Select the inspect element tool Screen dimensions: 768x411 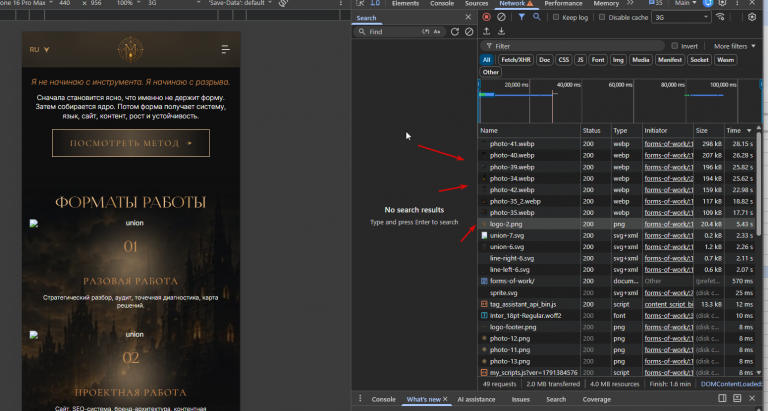[x=360, y=3]
